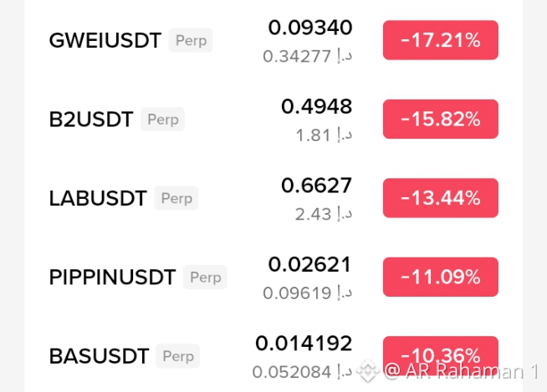Tap the -17.21% change badge
547x392 pixels.
[x=441, y=40]
